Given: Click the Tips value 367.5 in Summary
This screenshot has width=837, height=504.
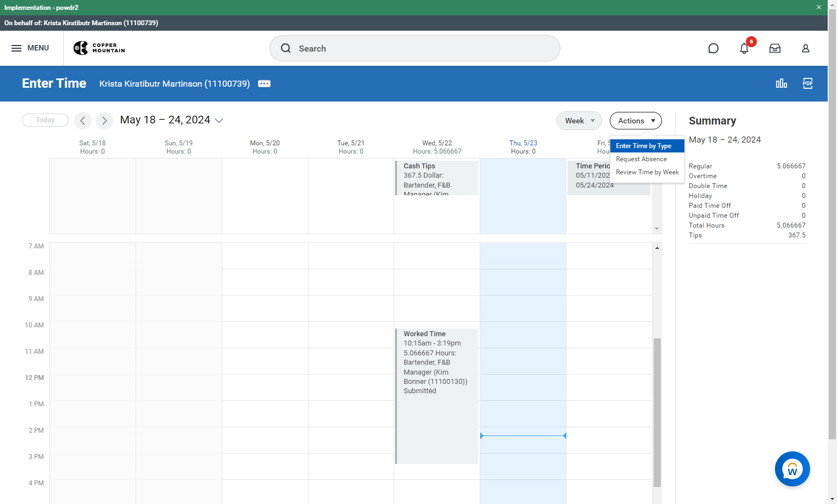Looking at the screenshot, I should pyautogui.click(x=797, y=235).
